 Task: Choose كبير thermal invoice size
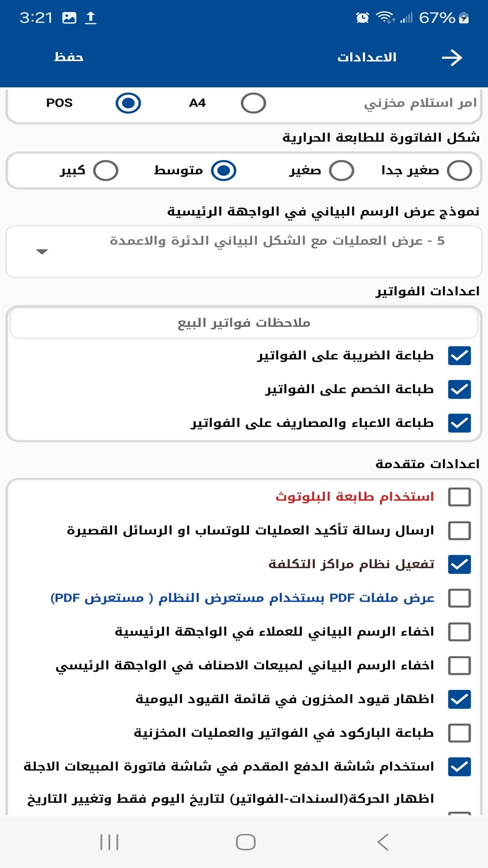[105, 170]
